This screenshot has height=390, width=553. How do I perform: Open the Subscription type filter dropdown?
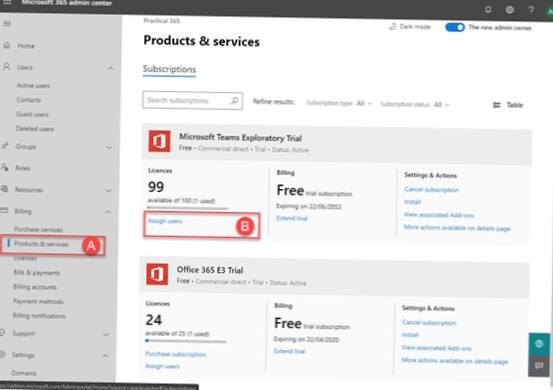coord(339,103)
